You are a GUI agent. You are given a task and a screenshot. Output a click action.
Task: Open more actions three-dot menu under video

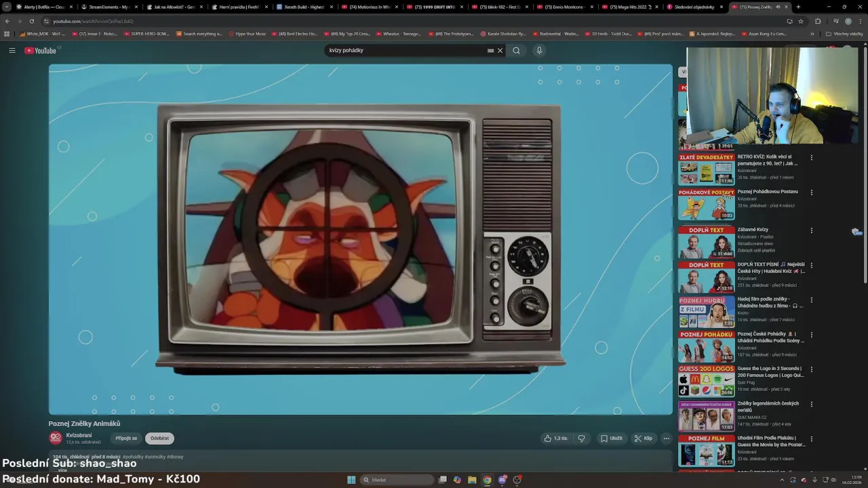(x=667, y=439)
